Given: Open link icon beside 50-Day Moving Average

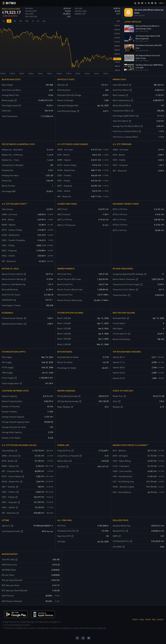Looking at the screenshot, I should tap(79, 396).
